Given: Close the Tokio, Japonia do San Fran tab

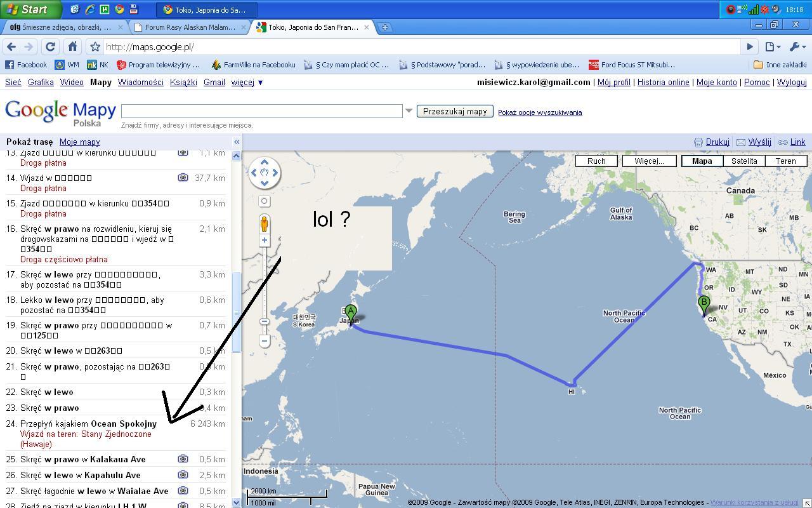Looking at the screenshot, I should click(x=367, y=27).
